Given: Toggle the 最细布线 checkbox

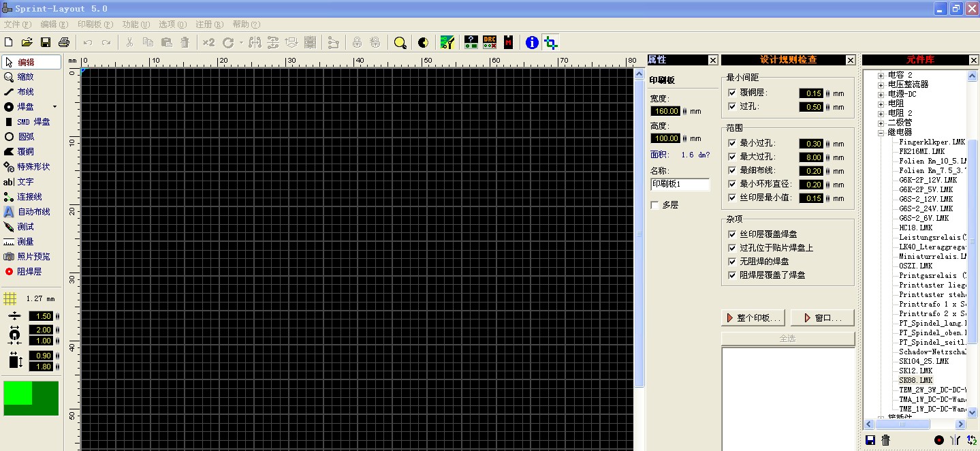Looking at the screenshot, I should 732,170.
